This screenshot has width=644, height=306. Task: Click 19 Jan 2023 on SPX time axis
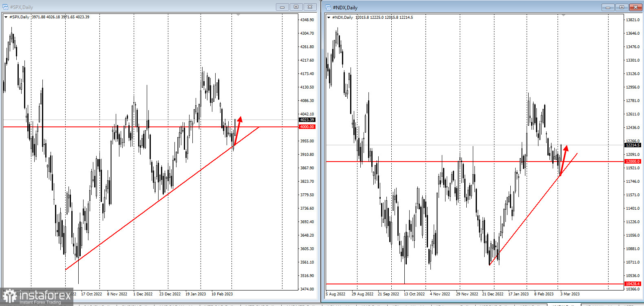(x=196, y=294)
